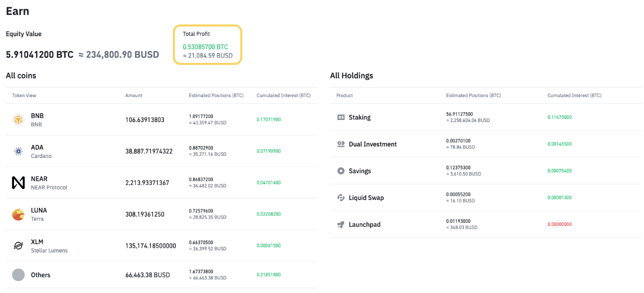This screenshot has width=644, height=293.
Task: Click the Amount column header
Action: (x=133, y=96)
